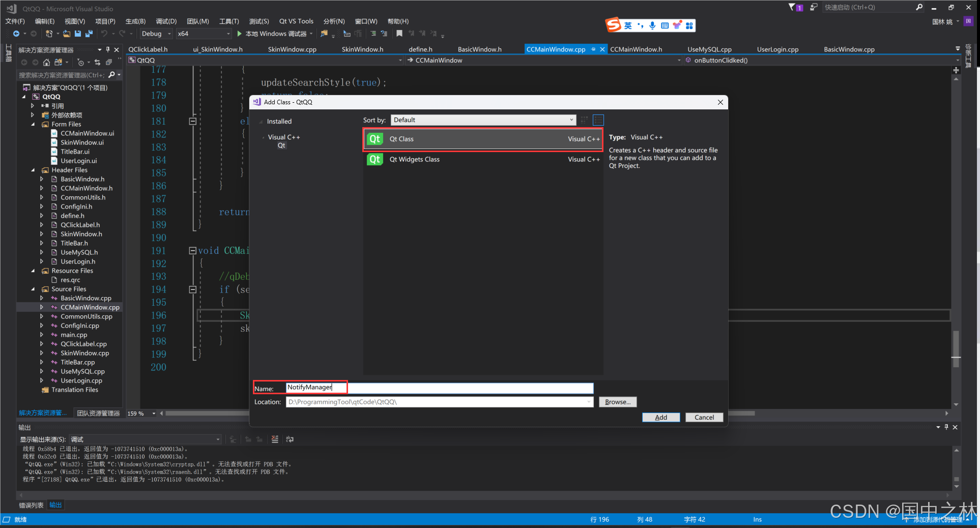Click the save all toolbar icon
Viewport: 980px width, 528px height.
89,34
